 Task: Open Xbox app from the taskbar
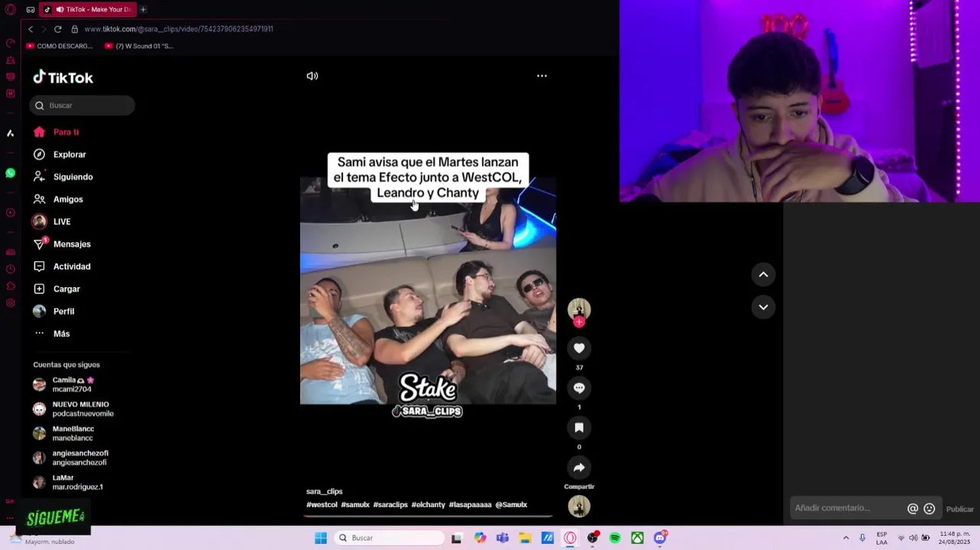pos(637,538)
